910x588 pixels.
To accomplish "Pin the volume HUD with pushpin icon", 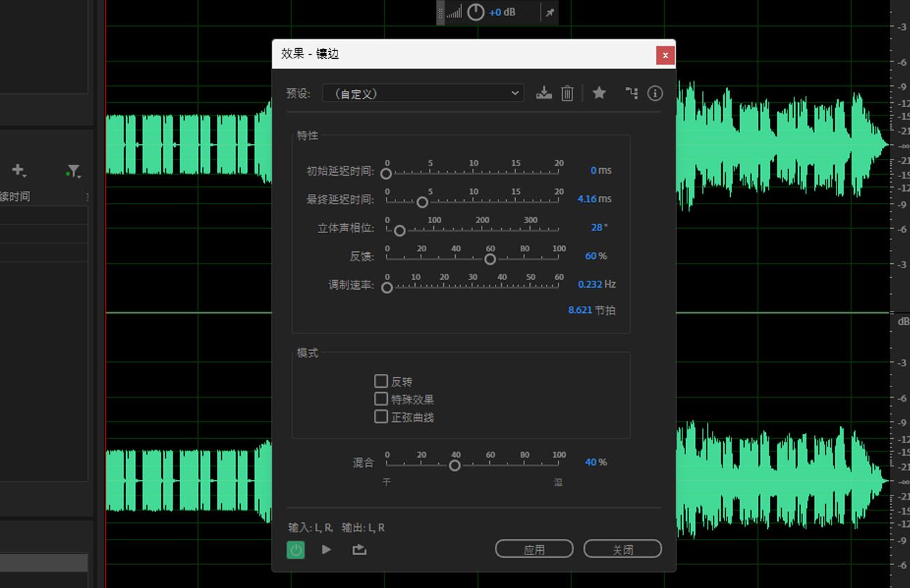I will [x=549, y=13].
